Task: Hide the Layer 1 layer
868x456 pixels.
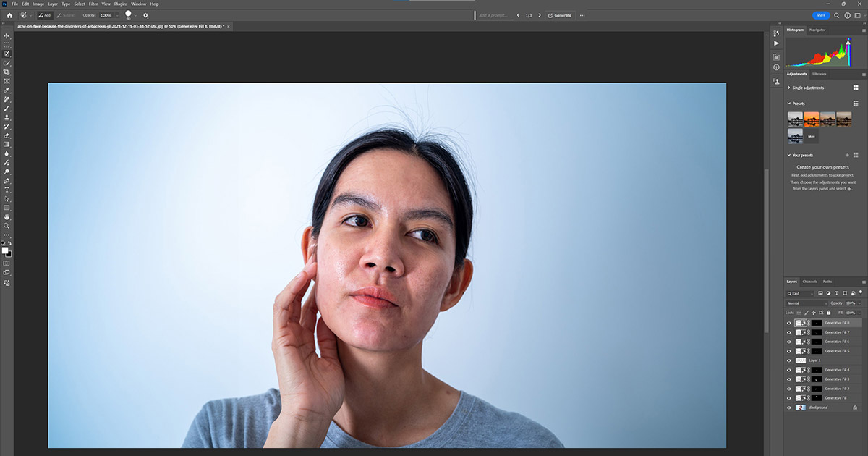Action: [x=789, y=359]
